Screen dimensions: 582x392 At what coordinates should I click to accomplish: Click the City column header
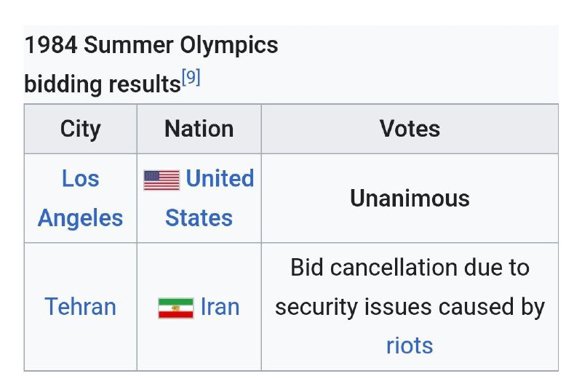point(80,129)
